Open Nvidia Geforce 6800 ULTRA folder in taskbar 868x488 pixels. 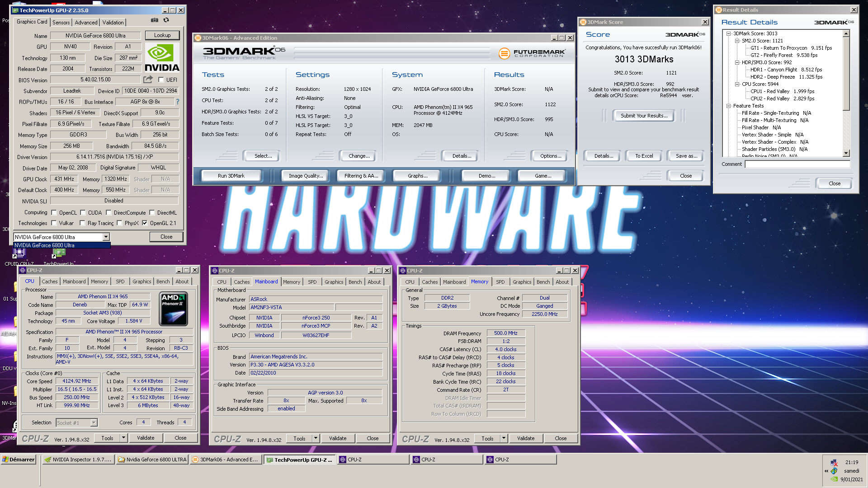152,460
